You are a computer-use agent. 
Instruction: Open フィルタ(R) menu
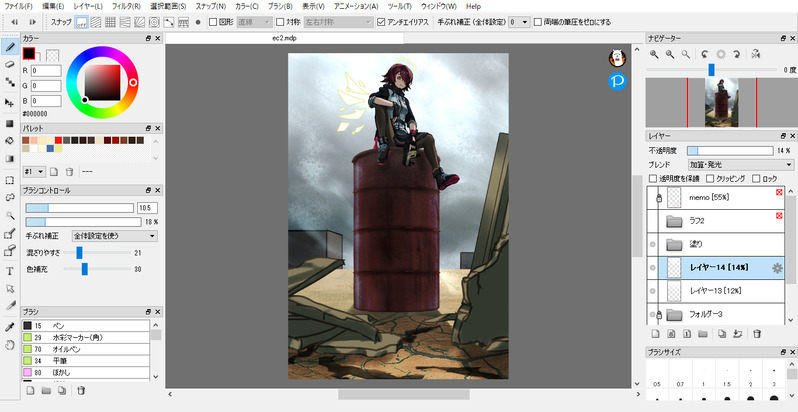[x=126, y=7]
